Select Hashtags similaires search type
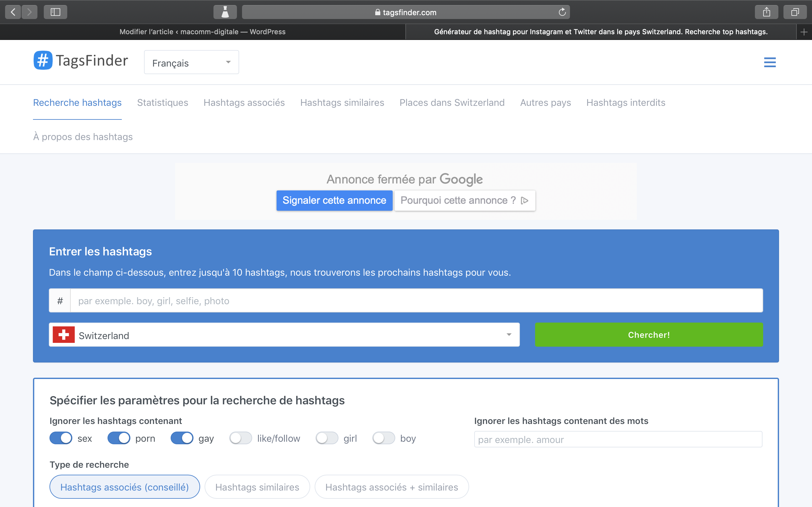Image resolution: width=812 pixels, height=507 pixels. tap(257, 487)
